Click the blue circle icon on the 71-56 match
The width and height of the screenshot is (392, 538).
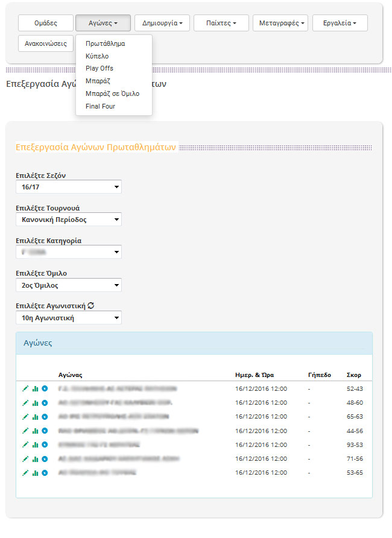pyautogui.click(x=44, y=459)
